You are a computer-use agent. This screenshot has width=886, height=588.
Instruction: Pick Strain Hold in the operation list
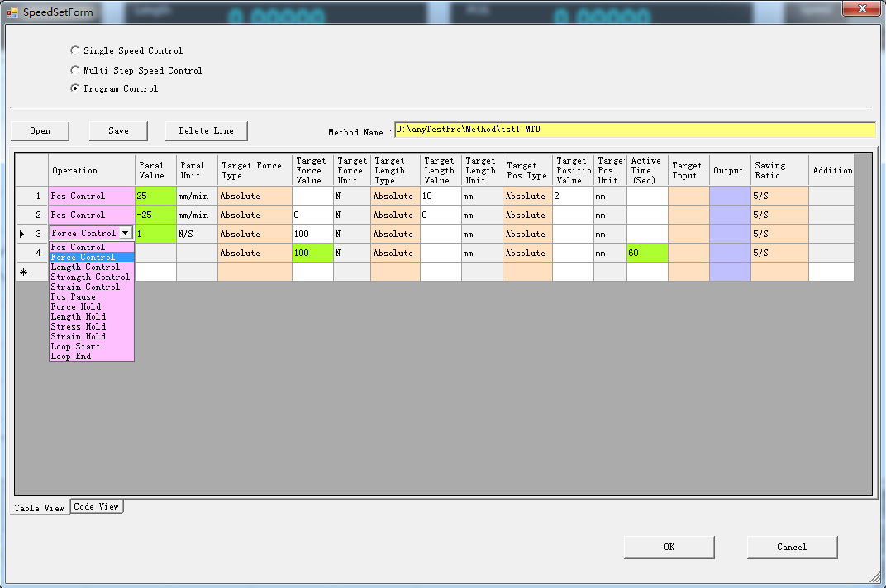(x=79, y=337)
